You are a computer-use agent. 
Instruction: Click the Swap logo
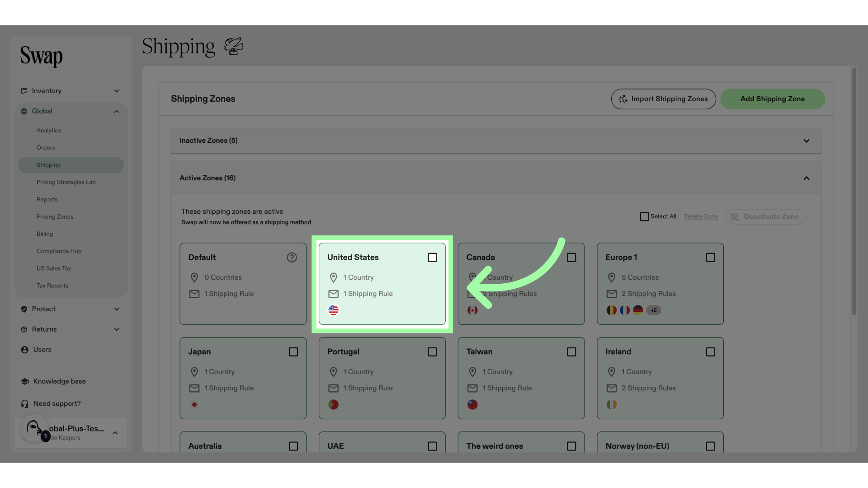[41, 56]
